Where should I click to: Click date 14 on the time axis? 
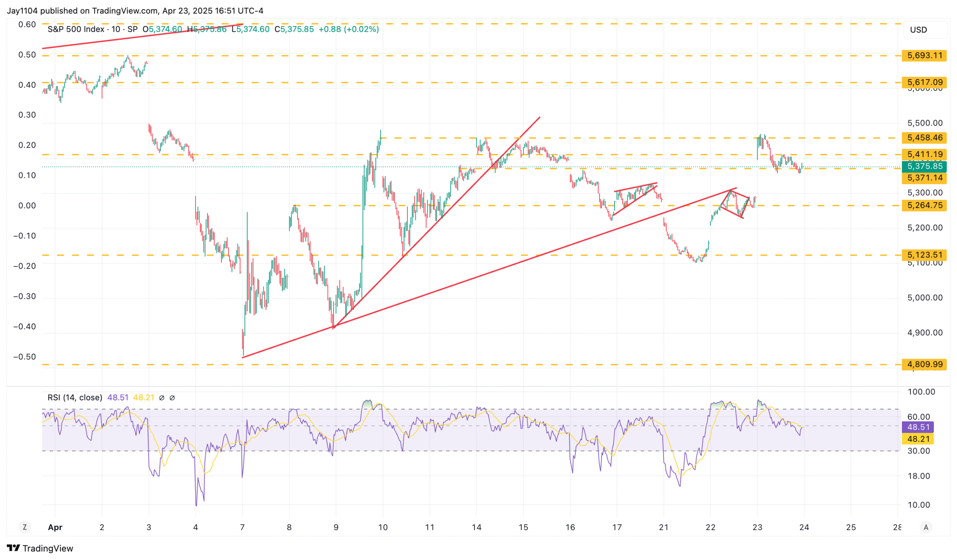pos(477,527)
